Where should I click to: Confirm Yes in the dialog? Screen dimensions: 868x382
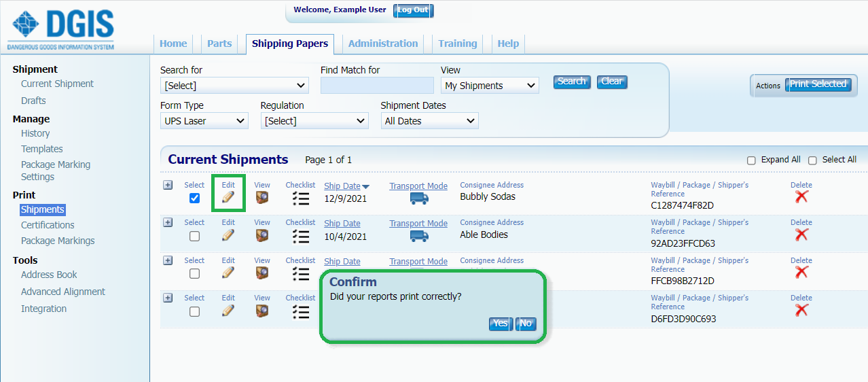coord(501,324)
